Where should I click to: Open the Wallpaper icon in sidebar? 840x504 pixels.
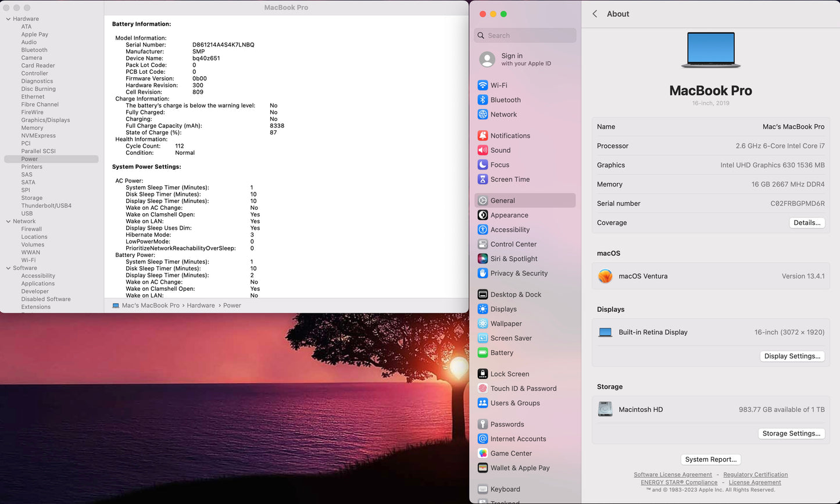pyautogui.click(x=482, y=324)
